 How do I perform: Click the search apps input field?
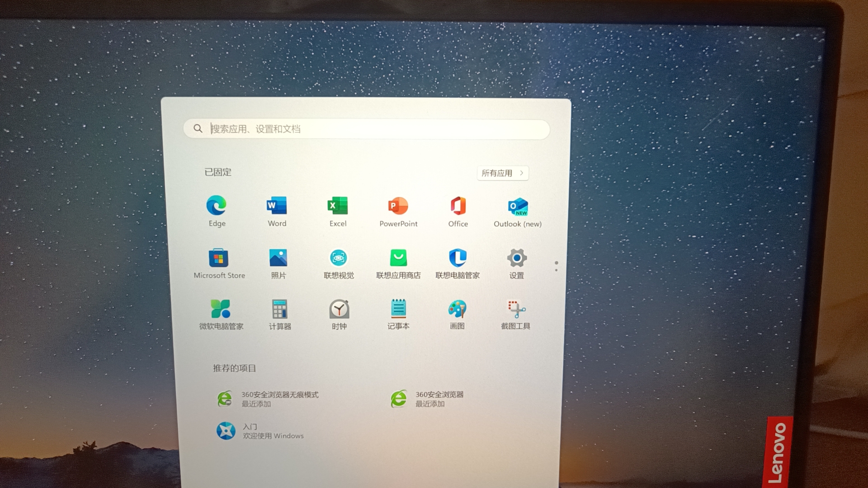pyautogui.click(x=366, y=129)
